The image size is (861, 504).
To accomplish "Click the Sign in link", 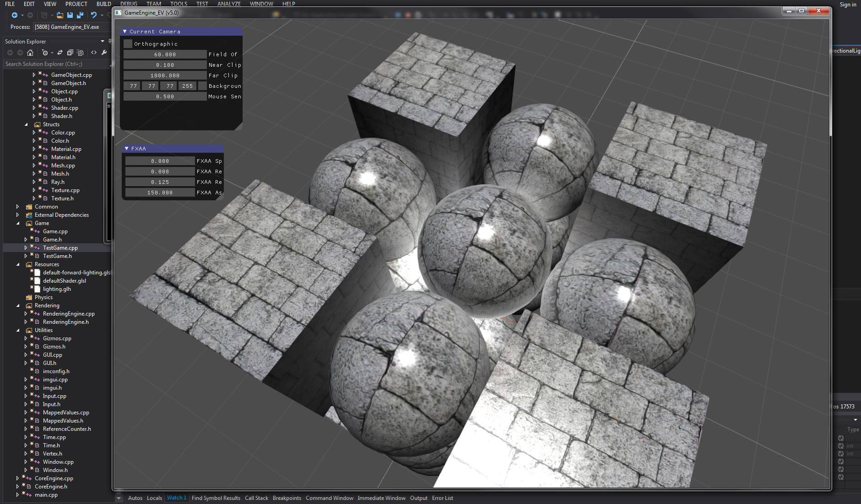I will coord(848,5).
